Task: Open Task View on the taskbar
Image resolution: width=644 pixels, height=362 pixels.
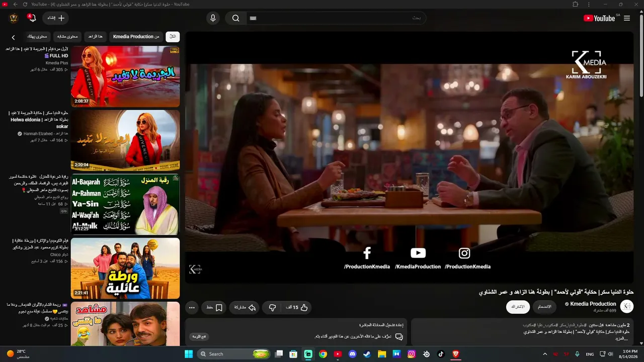Action: (x=279, y=354)
